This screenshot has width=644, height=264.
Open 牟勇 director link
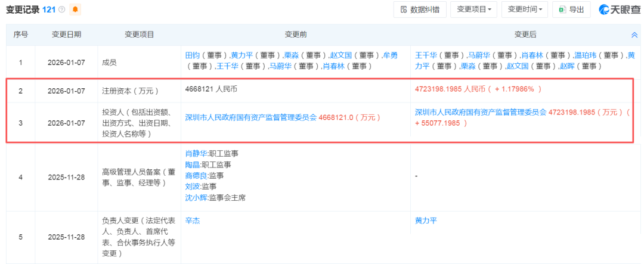click(x=391, y=55)
